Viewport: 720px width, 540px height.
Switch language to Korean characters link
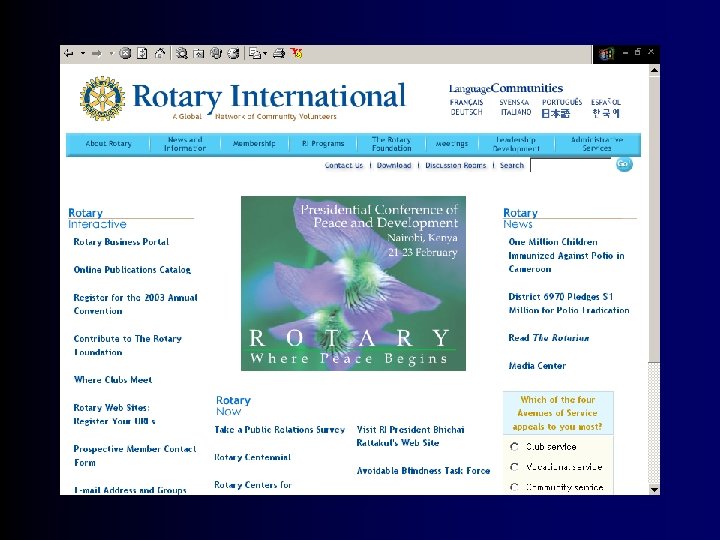[606, 113]
